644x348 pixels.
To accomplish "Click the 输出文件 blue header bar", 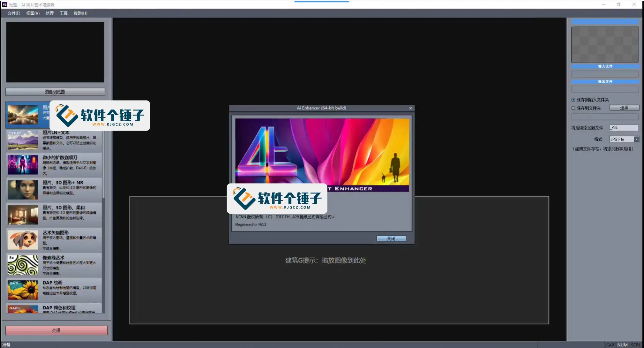I will pos(605,81).
